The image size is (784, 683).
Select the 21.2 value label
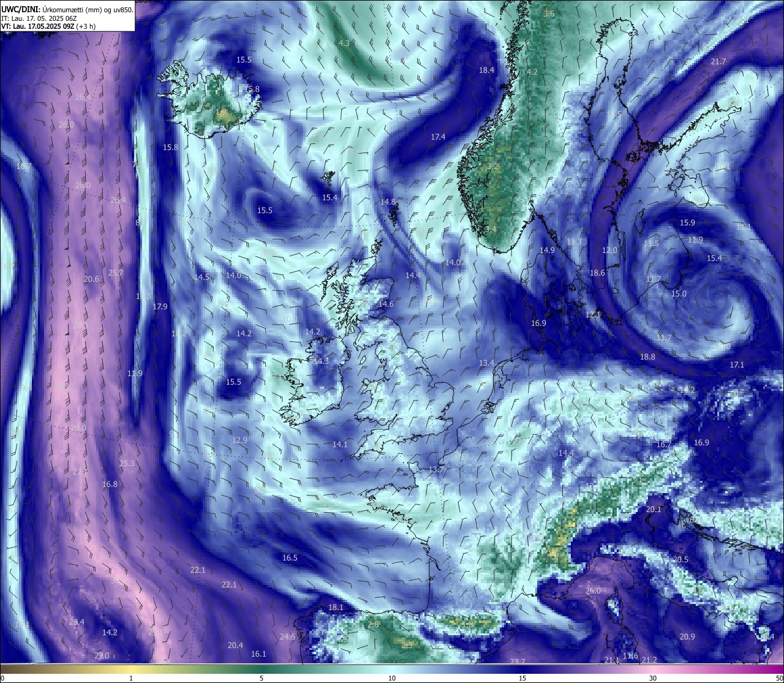(x=649, y=660)
